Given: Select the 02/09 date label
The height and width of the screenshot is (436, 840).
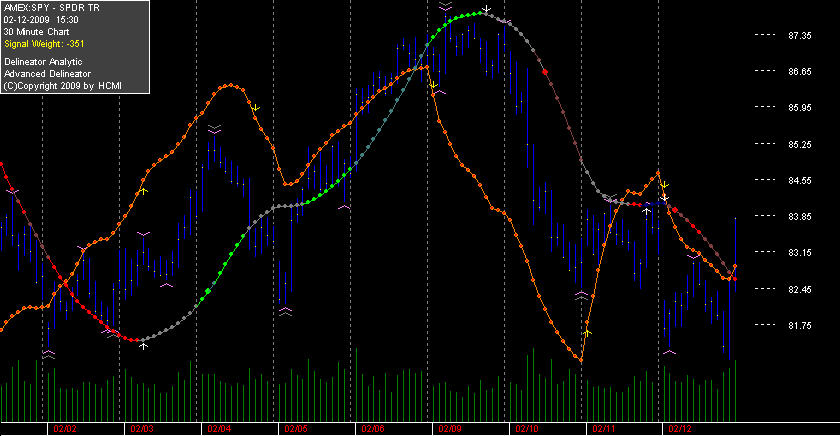Looking at the screenshot, I should 450,429.
